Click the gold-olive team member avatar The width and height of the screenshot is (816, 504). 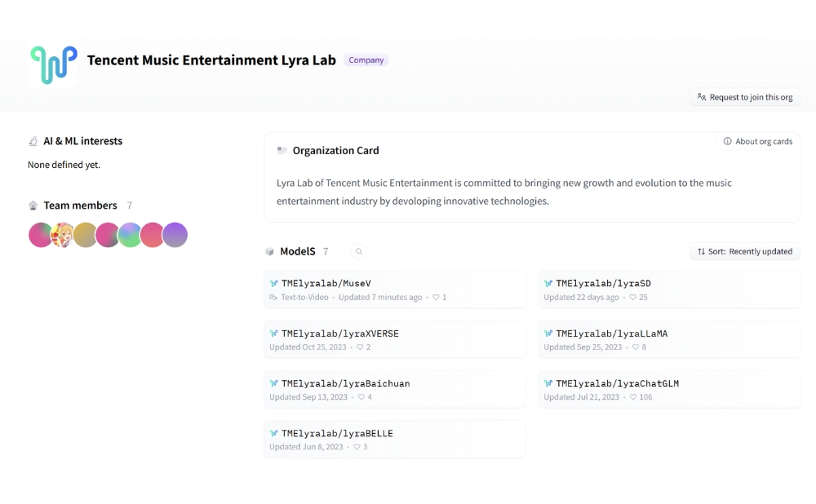(x=85, y=235)
